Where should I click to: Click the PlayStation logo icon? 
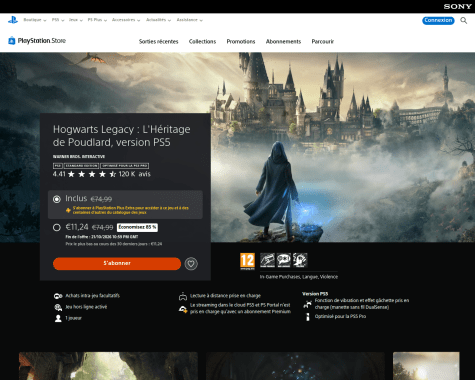[x=13, y=20]
